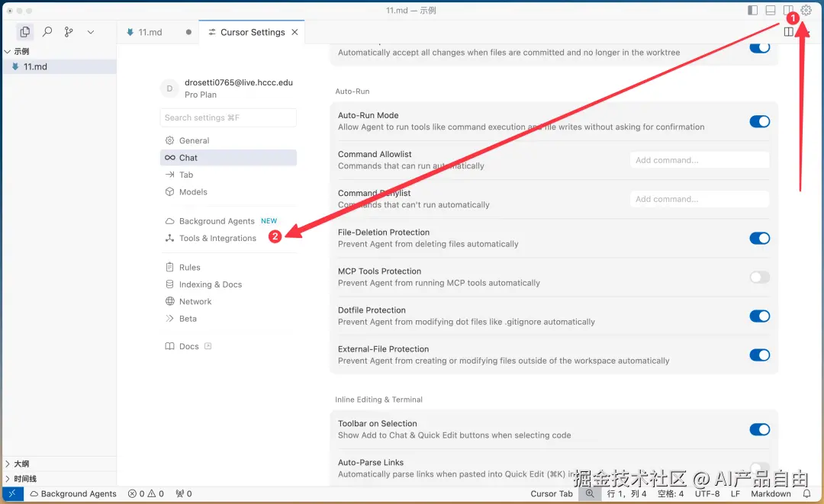This screenshot has width=824, height=504.
Task: Open Tab settings section
Action: pyautogui.click(x=228, y=175)
